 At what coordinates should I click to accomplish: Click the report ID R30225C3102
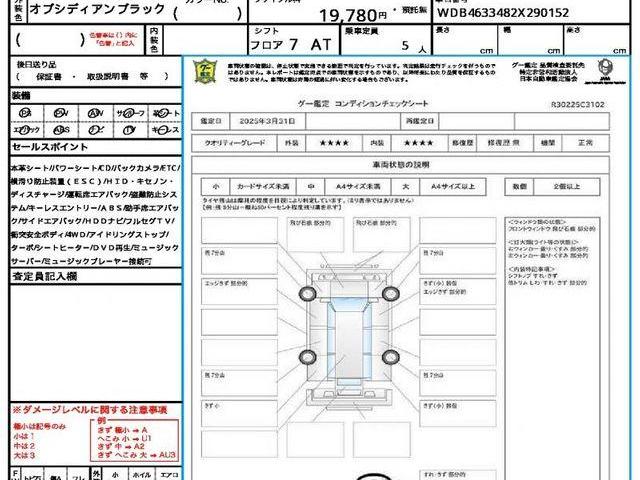(x=578, y=104)
